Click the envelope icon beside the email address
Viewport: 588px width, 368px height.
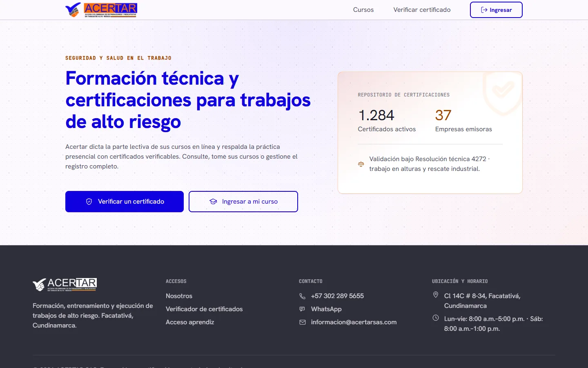pyautogui.click(x=302, y=322)
